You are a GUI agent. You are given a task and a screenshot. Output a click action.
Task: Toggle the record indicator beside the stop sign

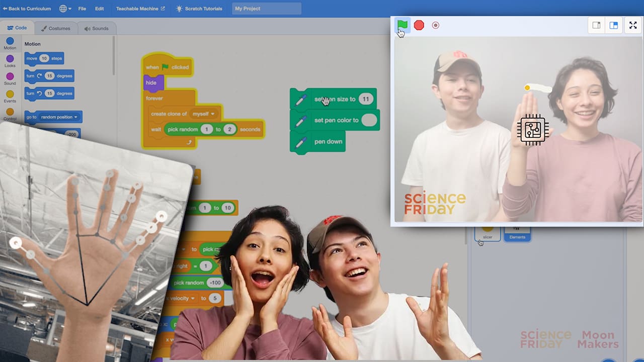[x=435, y=25]
